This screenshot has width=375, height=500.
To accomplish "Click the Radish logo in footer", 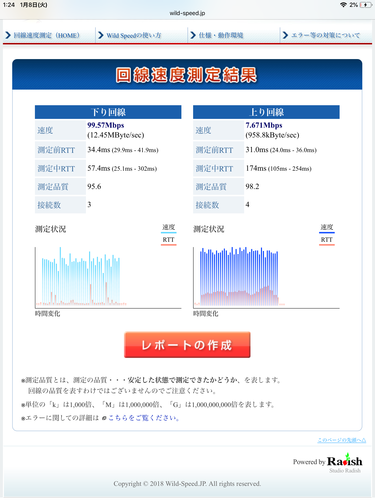I will 344,461.
